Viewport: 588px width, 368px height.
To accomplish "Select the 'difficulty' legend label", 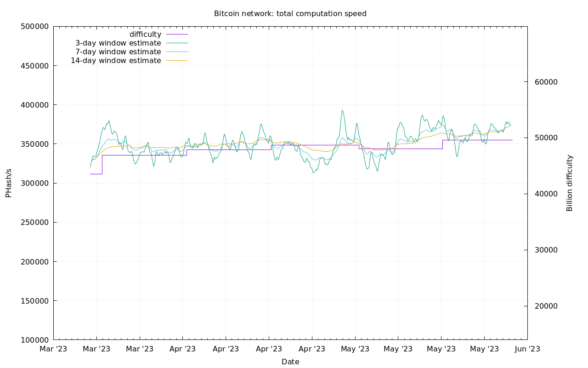I will tap(145, 34).
